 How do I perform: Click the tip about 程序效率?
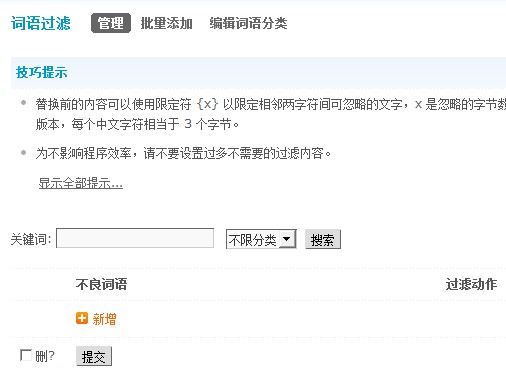(184, 153)
